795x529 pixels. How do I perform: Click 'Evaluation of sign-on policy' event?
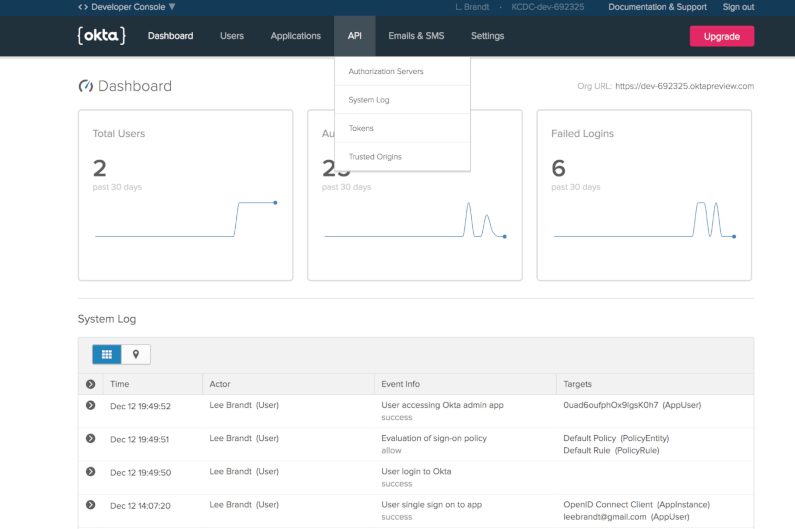[434, 438]
